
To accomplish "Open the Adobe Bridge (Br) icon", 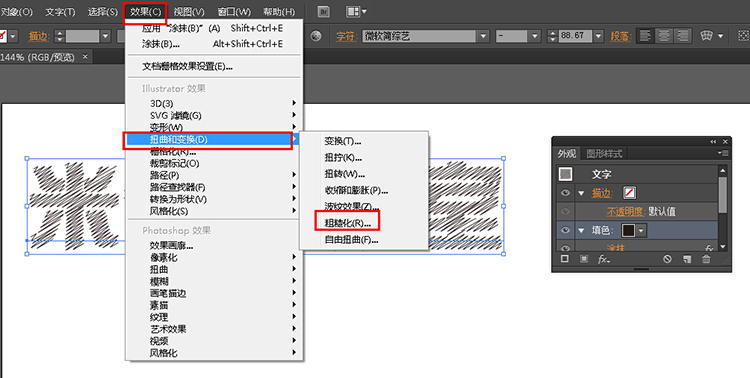I will 324,11.
